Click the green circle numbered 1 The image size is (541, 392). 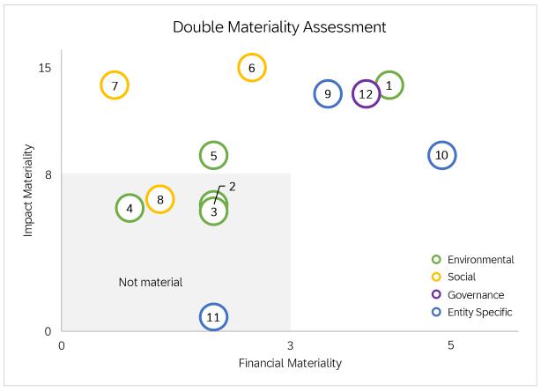389,85
